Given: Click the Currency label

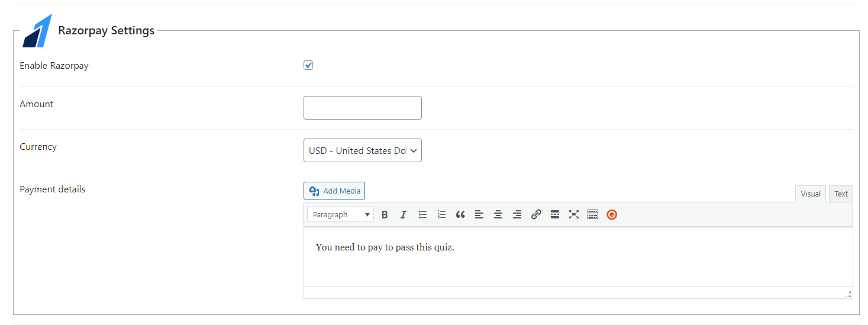Looking at the screenshot, I should (x=38, y=147).
